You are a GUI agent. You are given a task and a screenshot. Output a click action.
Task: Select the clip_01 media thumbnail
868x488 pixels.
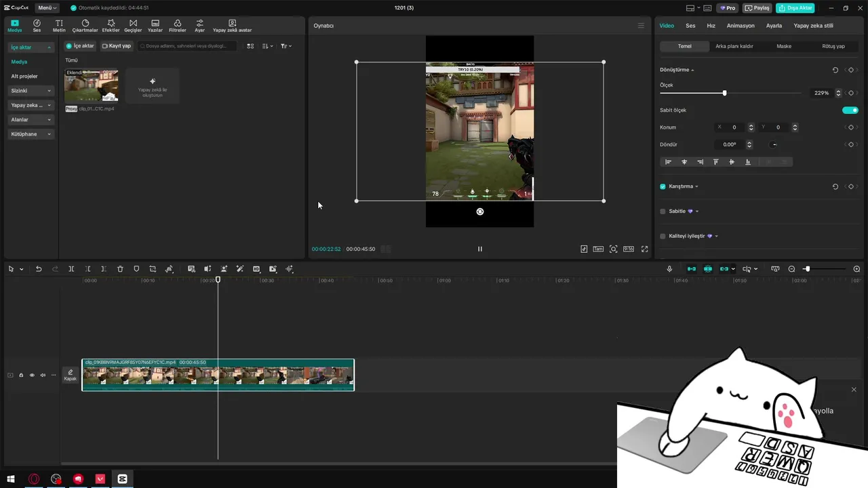[91, 85]
